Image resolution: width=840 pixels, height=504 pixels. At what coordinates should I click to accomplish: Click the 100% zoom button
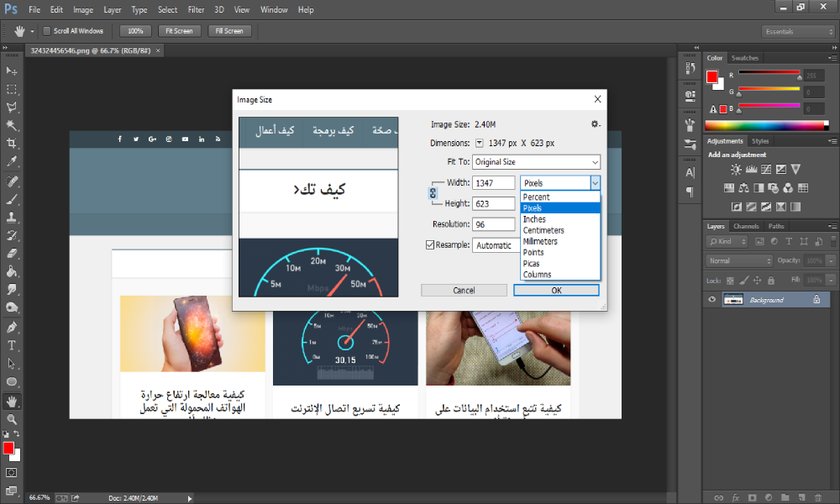135,31
